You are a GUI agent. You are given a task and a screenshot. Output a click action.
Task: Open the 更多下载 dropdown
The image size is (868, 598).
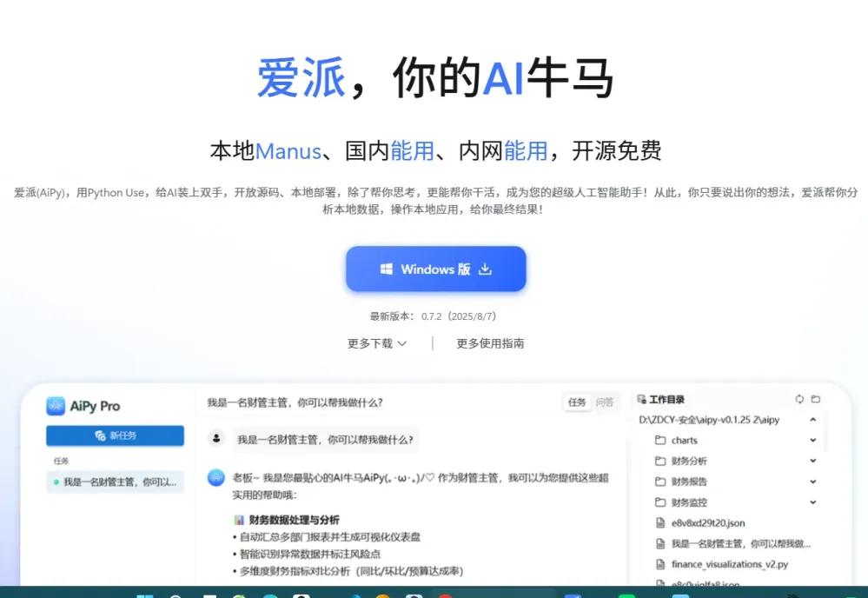[x=377, y=343]
